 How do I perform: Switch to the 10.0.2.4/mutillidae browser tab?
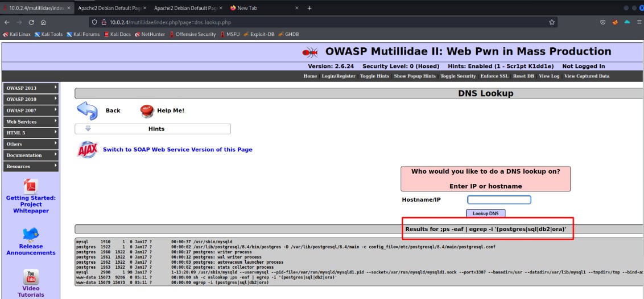tap(37, 8)
